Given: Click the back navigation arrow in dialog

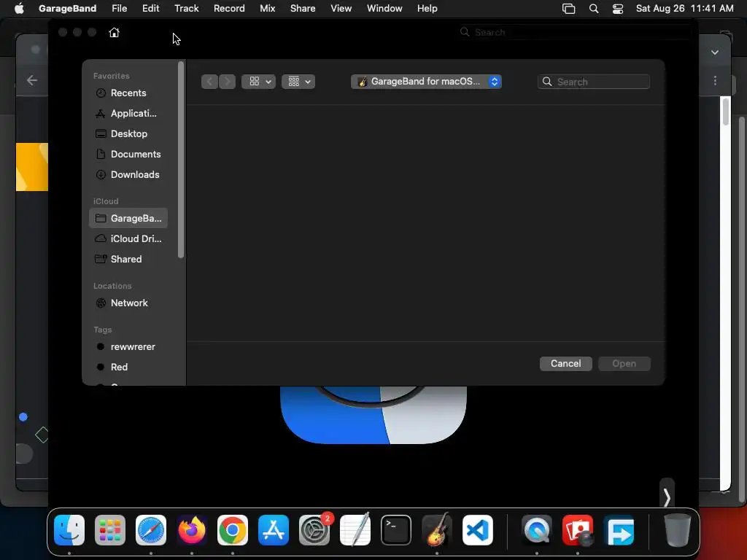Looking at the screenshot, I should click(x=209, y=82).
